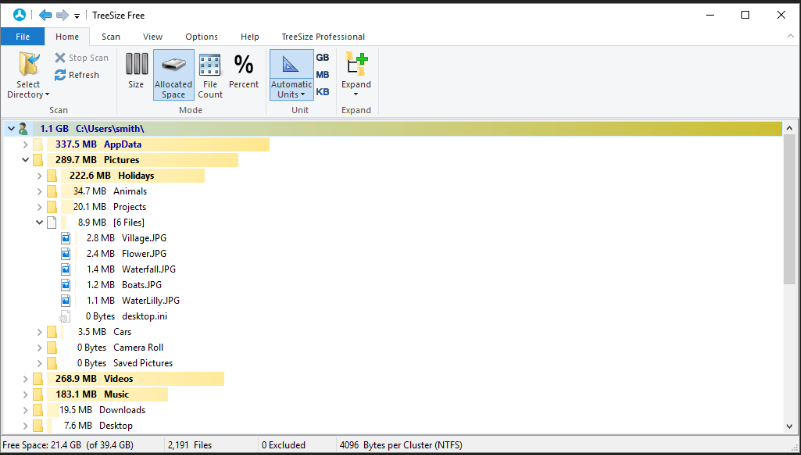This screenshot has height=455, width=801.
Task: Open the View tab
Action: (153, 37)
